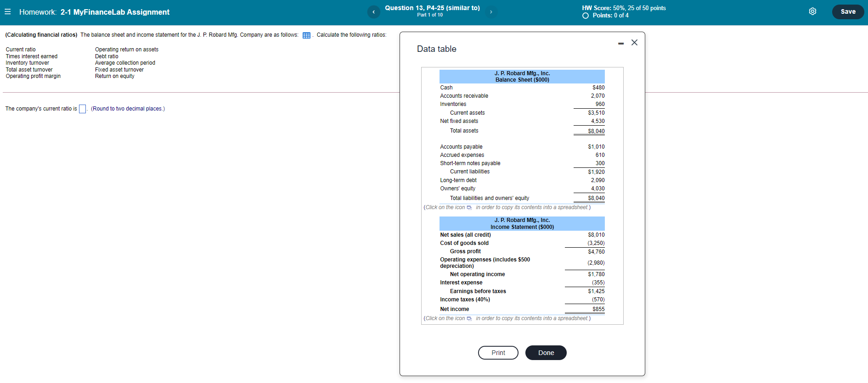Click the Done button
The height and width of the screenshot is (383, 868).
point(546,353)
